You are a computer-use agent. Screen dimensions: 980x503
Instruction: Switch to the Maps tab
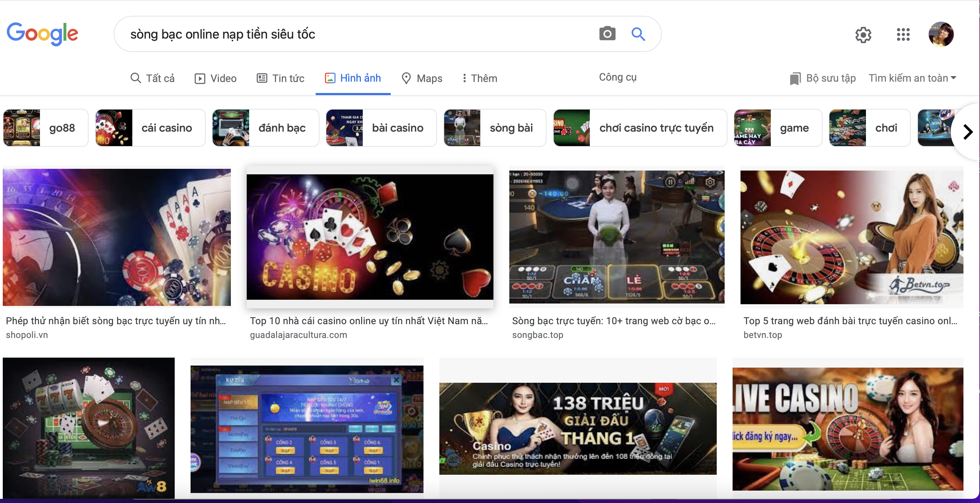(422, 79)
